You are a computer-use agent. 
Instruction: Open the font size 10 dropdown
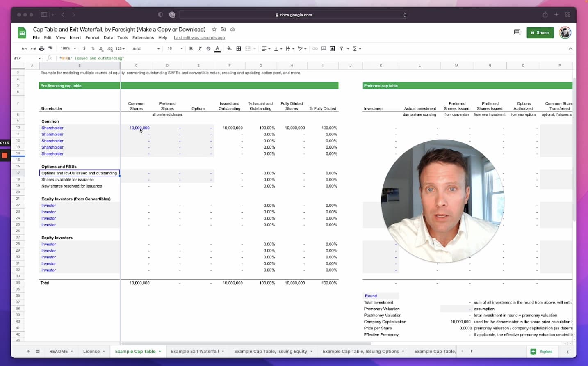click(175, 49)
